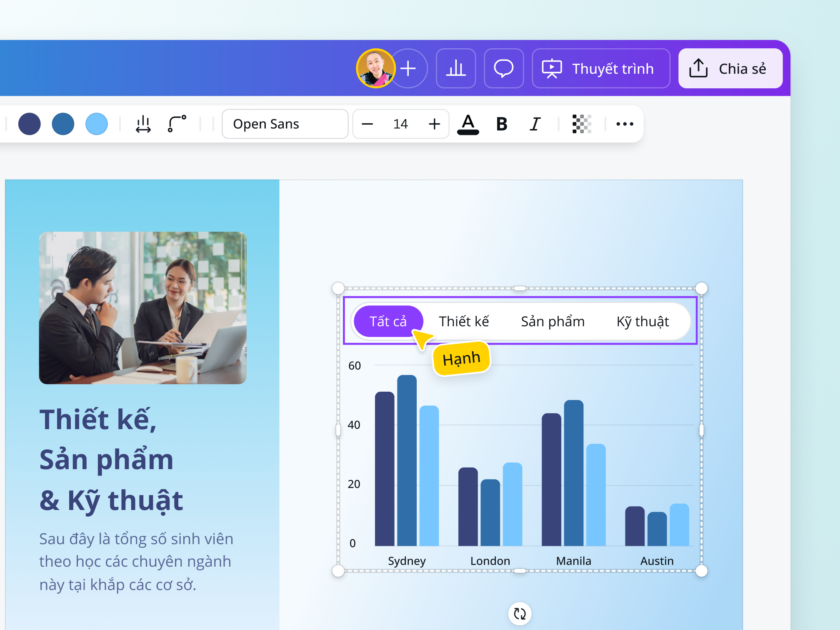Open the bar spacing settings icon
This screenshot has height=630, width=840.
tap(143, 124)
